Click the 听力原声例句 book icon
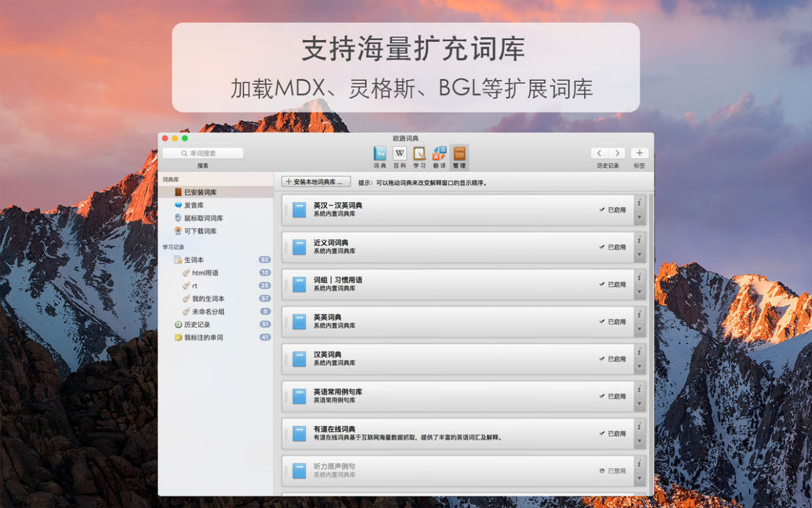 tap(299, 471)
